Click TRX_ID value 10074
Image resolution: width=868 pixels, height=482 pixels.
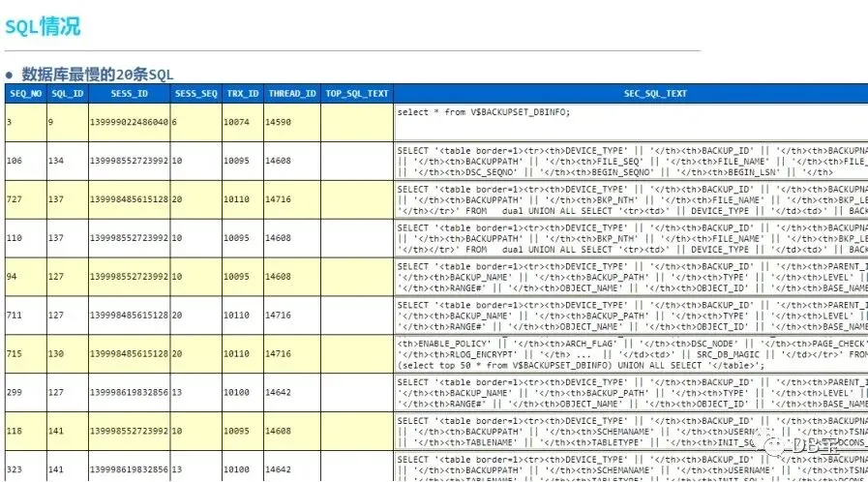pos(243,122)
